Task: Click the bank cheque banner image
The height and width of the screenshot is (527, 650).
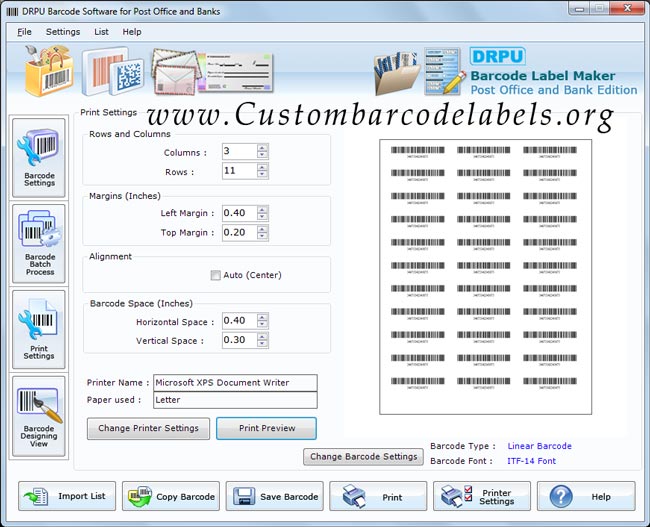Action: click(x=236, y=72)
